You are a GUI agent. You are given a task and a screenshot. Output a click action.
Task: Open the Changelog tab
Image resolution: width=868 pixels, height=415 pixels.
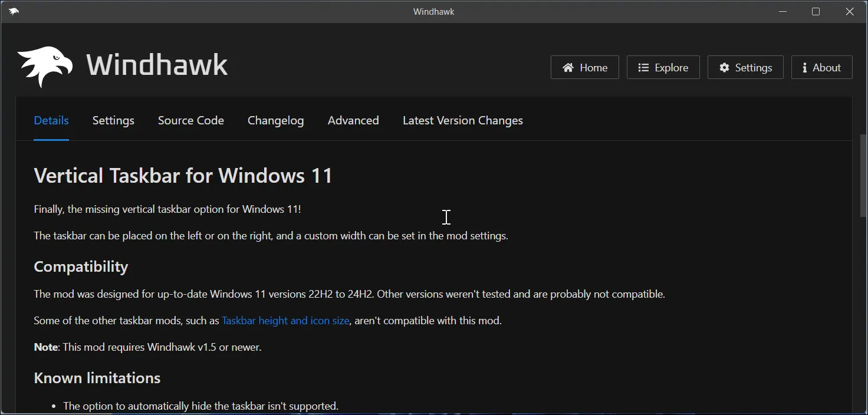[275, 120]
